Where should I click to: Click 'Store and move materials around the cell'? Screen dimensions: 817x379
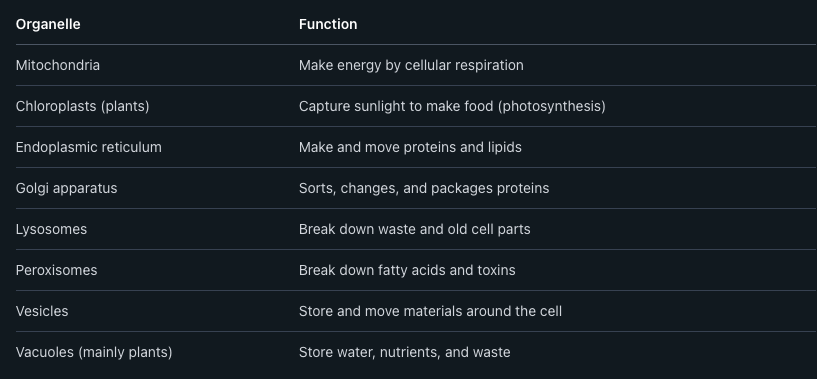pos(430,311)
